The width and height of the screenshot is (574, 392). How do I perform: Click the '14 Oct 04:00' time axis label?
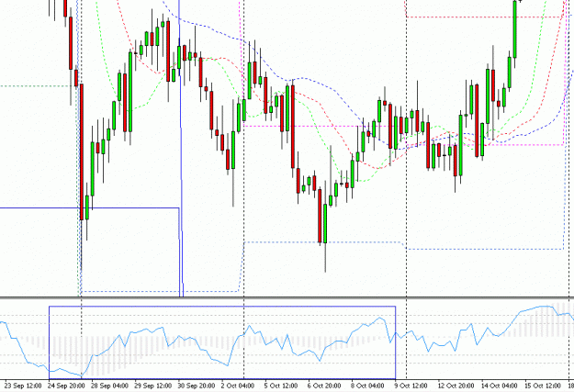point(500,386)
